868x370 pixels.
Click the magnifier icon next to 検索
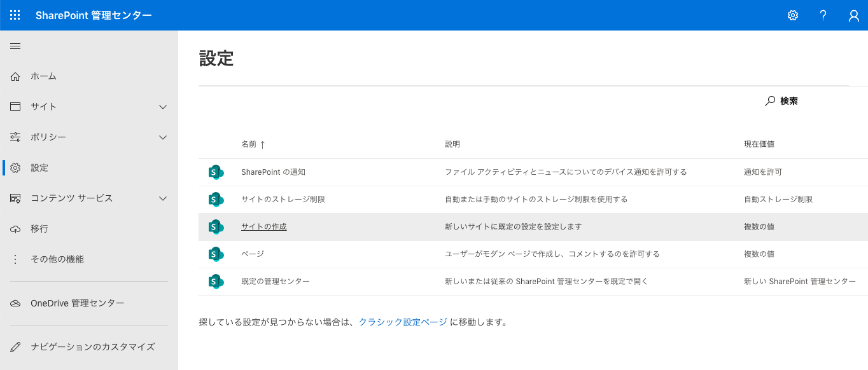[770, 100]
